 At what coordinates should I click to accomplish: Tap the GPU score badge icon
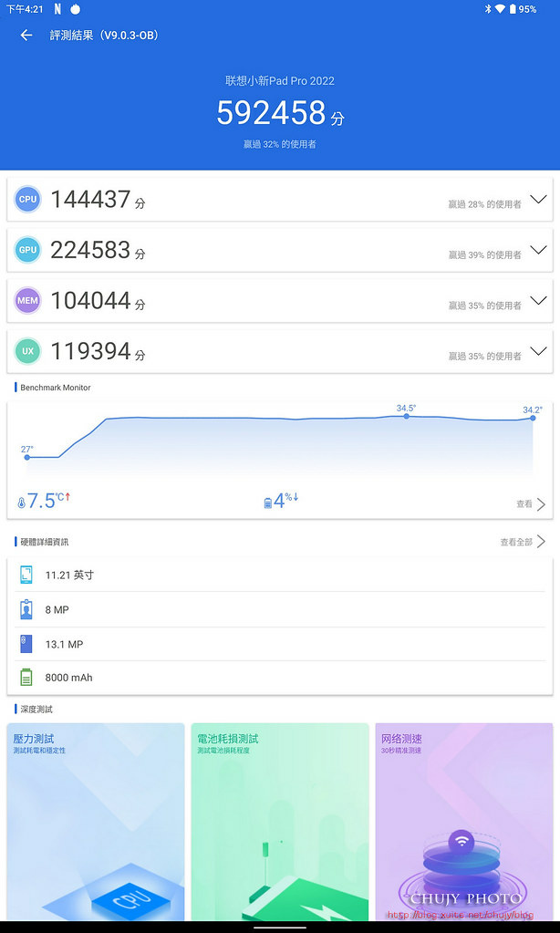(x=28, y=250)
